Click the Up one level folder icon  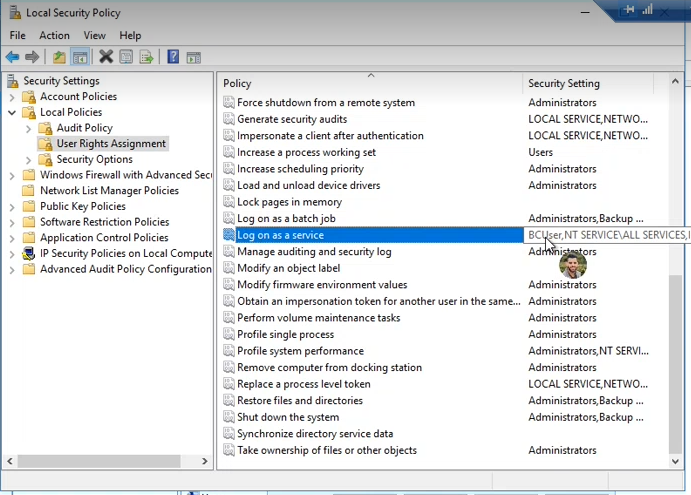click(59, 57)
